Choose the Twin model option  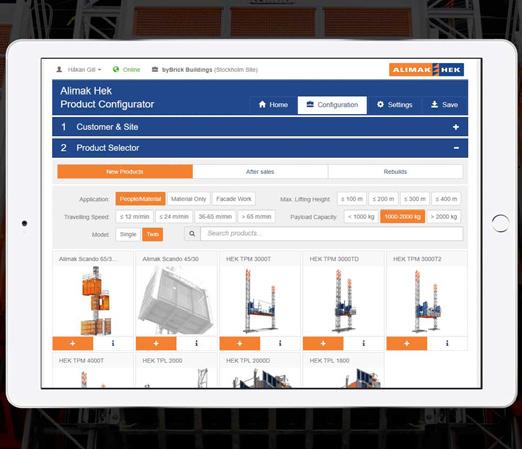pyautogui.click(x=152, y=234)
